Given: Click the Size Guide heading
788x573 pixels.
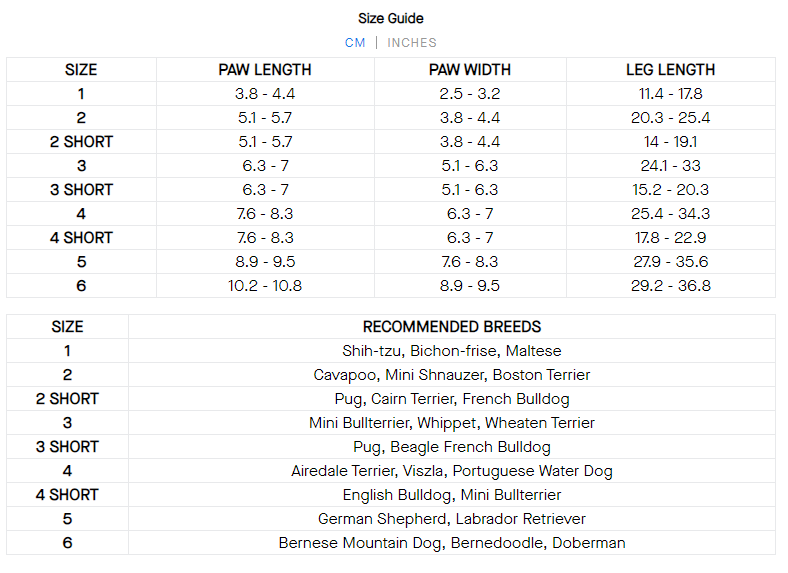Looking at the screenshot, I should [x=391, y=18].
